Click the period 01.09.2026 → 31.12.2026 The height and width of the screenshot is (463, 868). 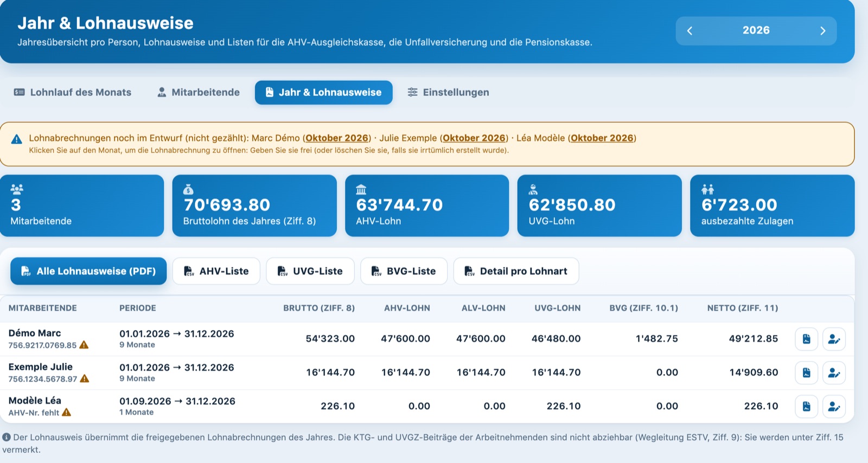pyautogui.click(x=177, y=401)
